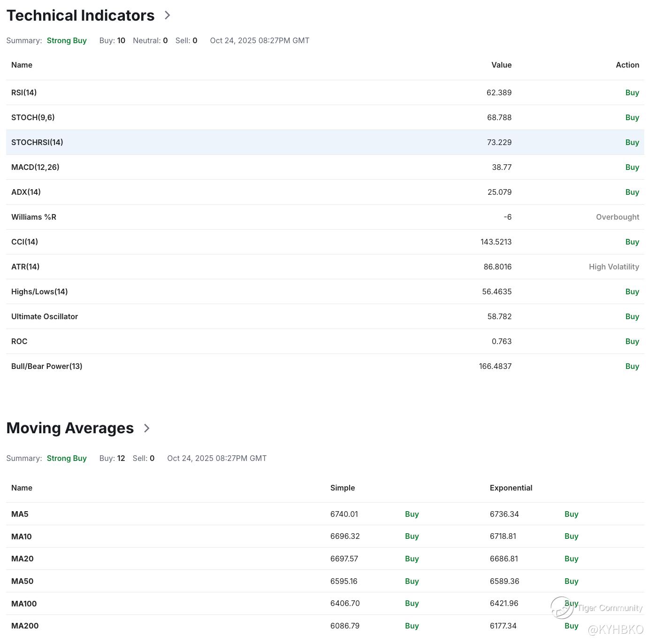Open the Technical Indicators heading link
Viewport: 656px width, 644px height.
(80, 15)
